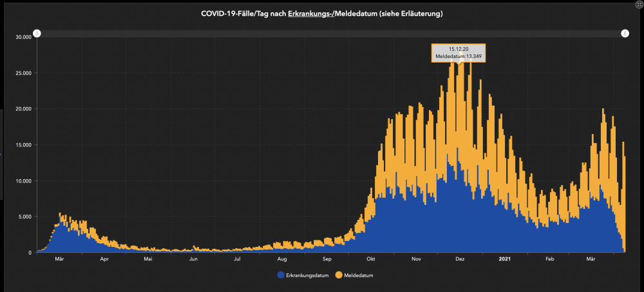Click the 15.12.20 Meldedatum tooltip box
This screenshot has width=644, height=292.
459,53
